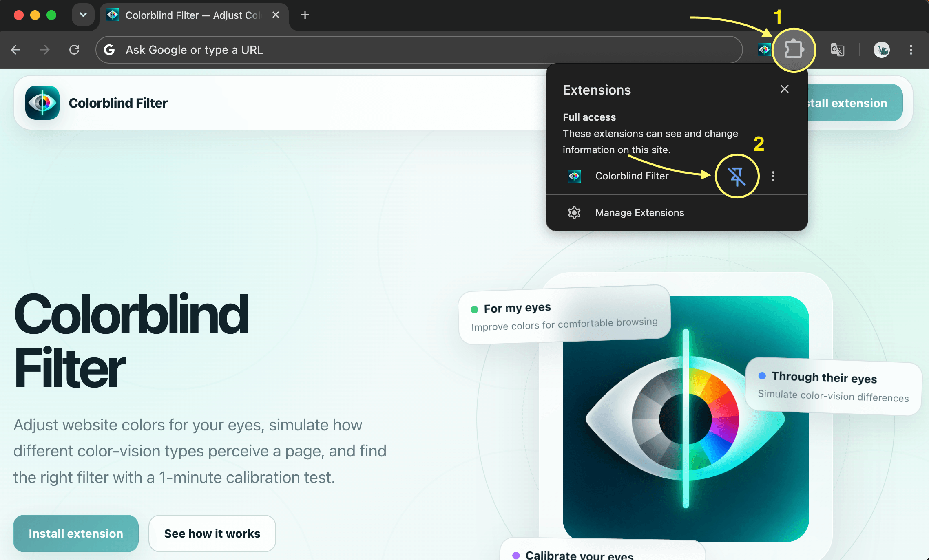This screenshot has height=560, width=929.
Task: Click the Google G icon in the address bar
Action: 109,50
